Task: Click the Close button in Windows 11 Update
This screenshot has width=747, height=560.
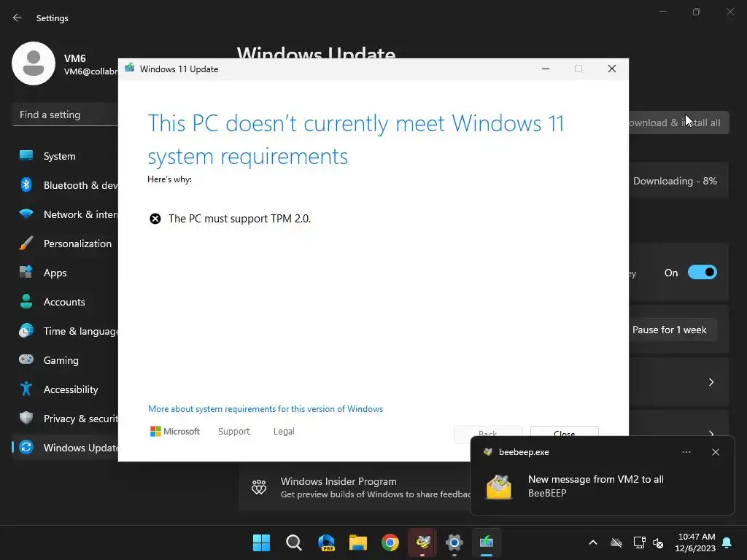Action: [x=565, y=432]
